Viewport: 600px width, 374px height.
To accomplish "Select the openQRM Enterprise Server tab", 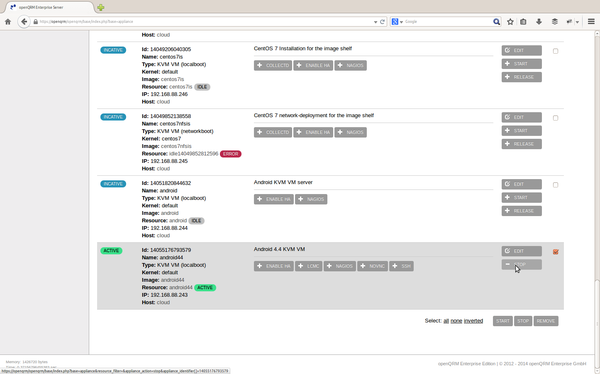I will click(x=50, y=7).
